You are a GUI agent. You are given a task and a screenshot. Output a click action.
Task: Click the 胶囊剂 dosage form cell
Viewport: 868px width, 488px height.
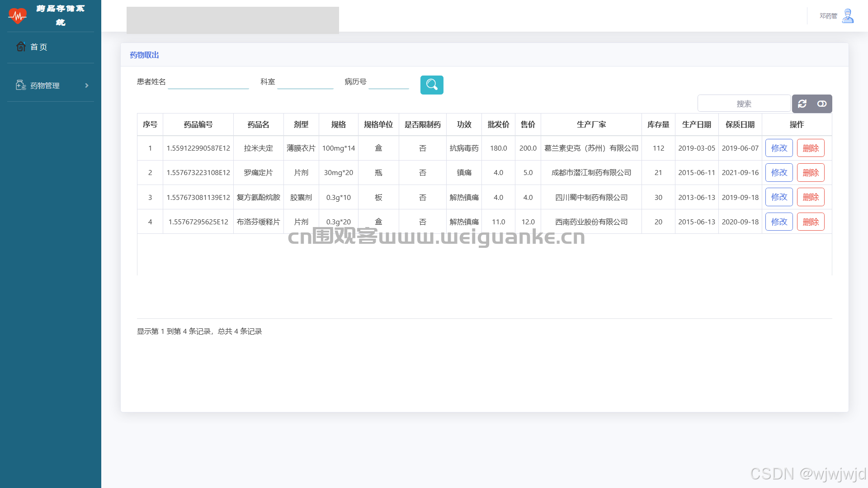(301, 197)
